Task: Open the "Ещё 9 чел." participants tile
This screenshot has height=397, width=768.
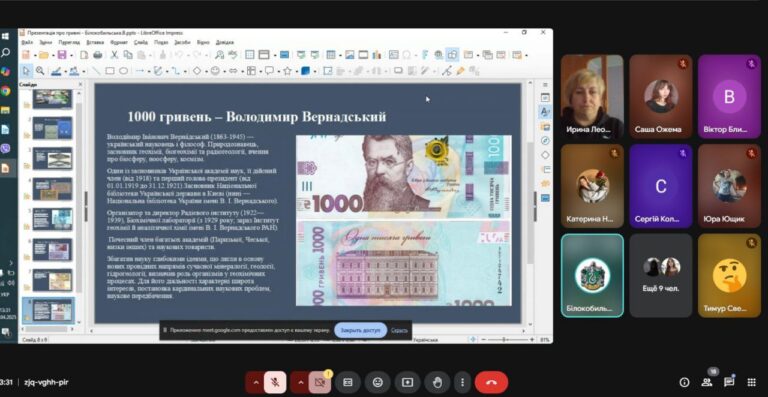Action: click(x=661, y=275)
